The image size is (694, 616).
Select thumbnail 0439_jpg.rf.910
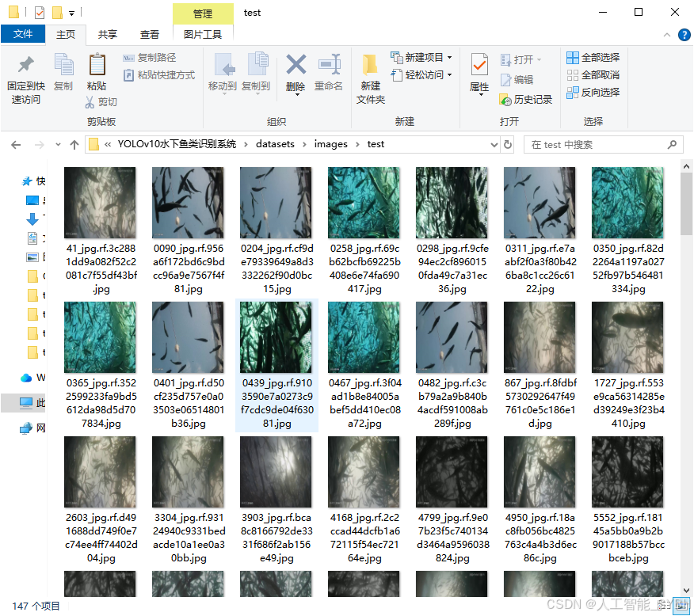point(276,337)
